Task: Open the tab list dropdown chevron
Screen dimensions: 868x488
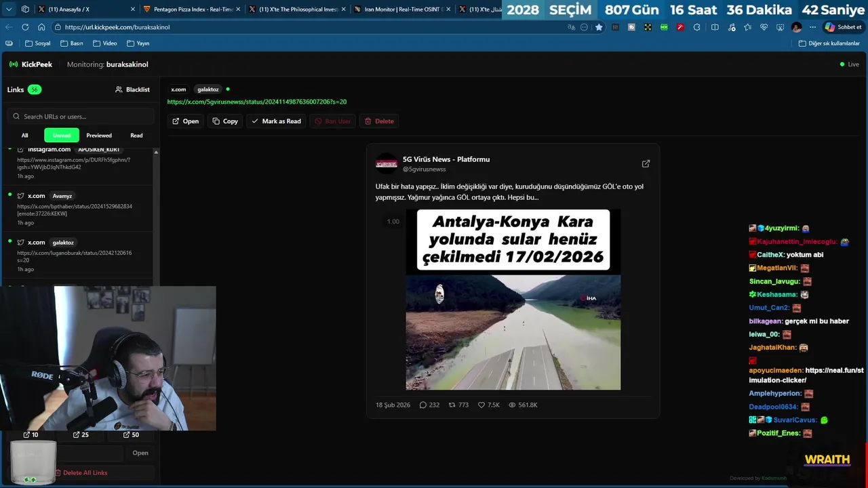Action: pyautogui.click(x=9, y=9)
